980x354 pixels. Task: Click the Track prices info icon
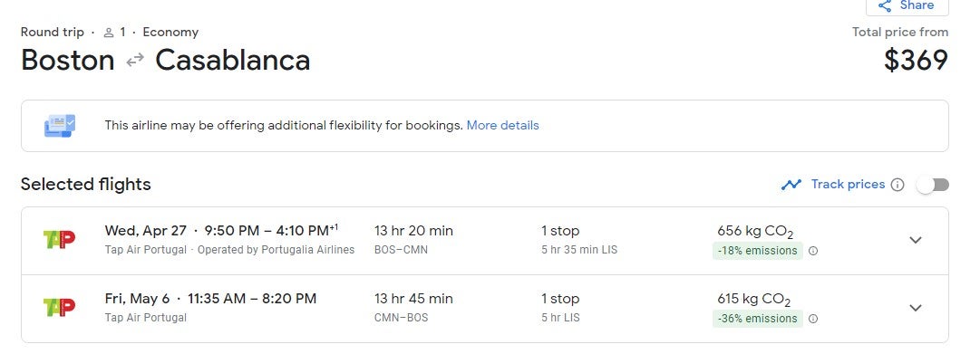[x=898, y=185]
